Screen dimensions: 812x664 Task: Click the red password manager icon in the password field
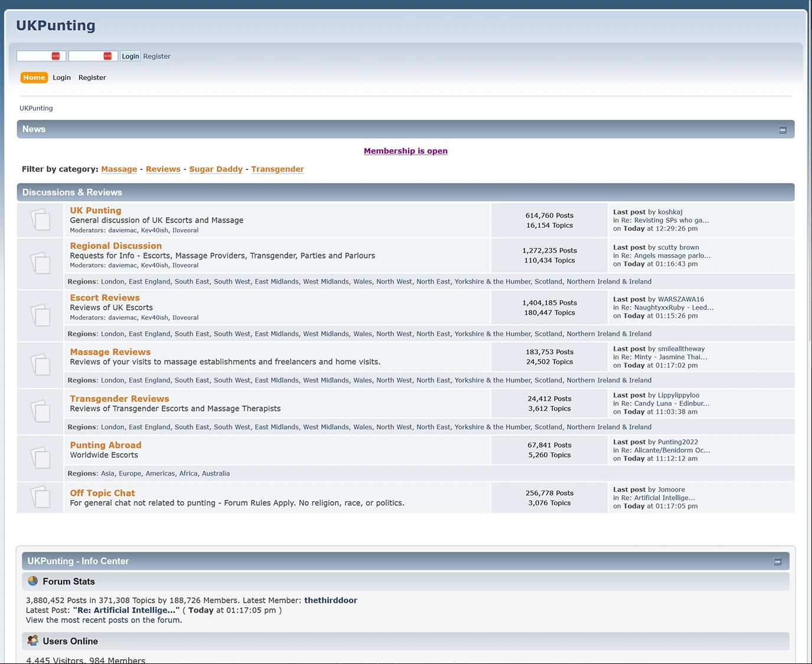[107, 56]
